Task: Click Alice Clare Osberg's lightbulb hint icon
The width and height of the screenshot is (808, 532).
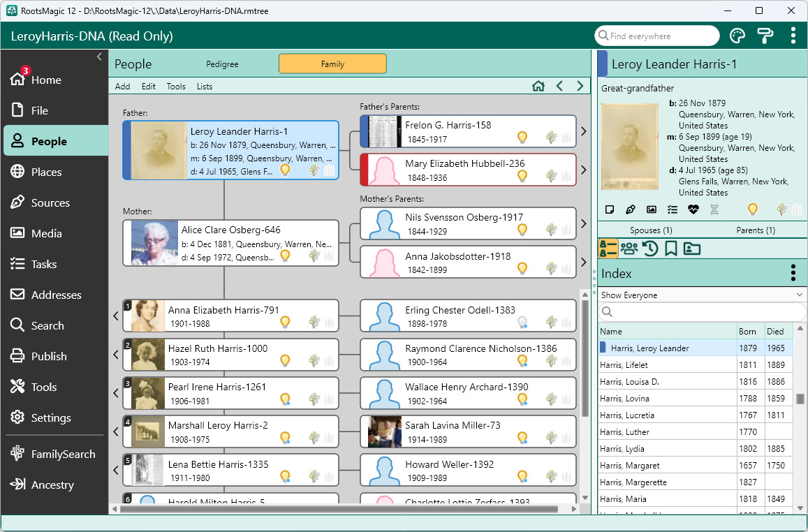Action: click(285, 256)
